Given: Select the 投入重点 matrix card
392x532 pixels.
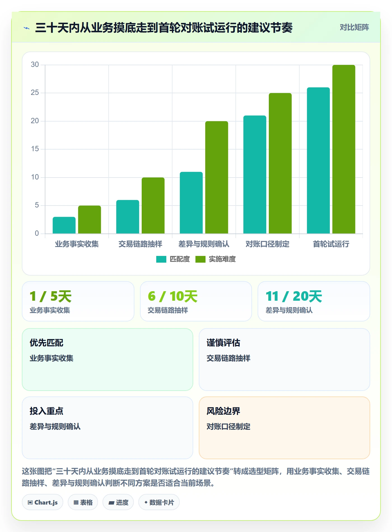Looking at the screenshot, I should 108,428.
